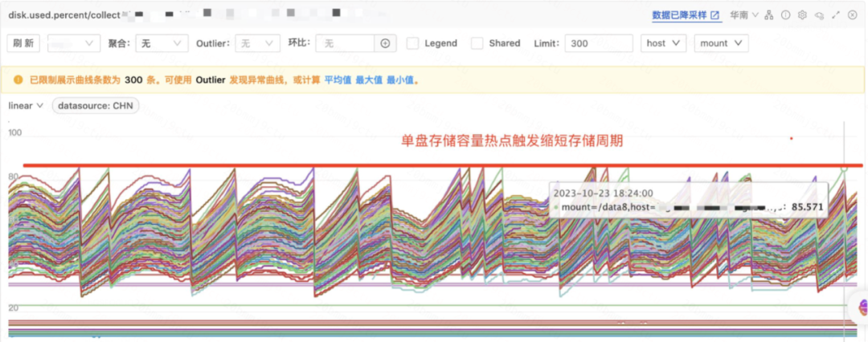Expand the panel to fullscreen
This screenshot has height=342, width=868.
836,15
